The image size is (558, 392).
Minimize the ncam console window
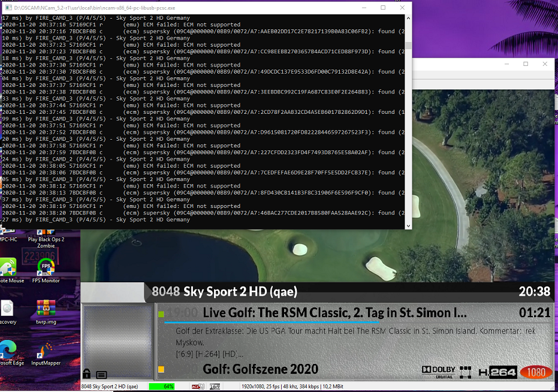[x=364, y=7]
